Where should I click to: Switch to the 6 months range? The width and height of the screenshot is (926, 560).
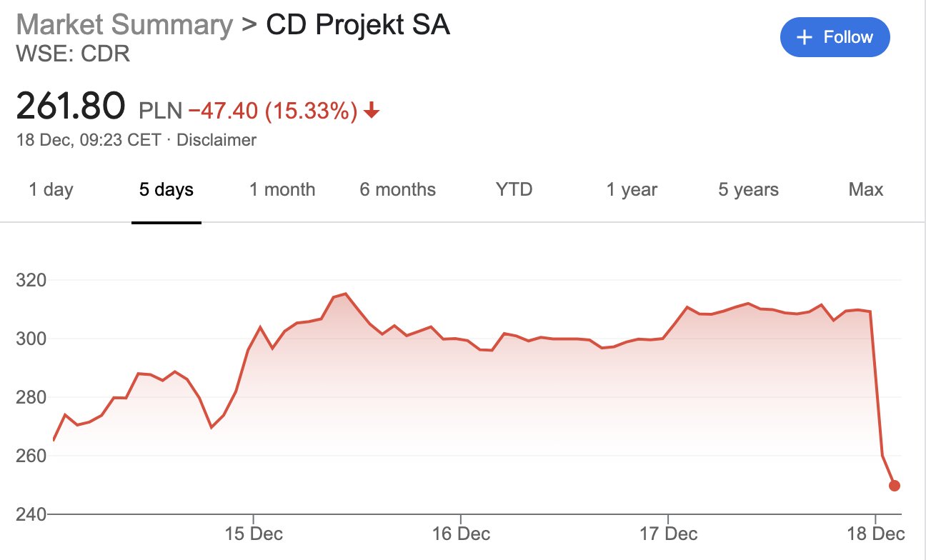pyautogui.click(x=397, y=189)
